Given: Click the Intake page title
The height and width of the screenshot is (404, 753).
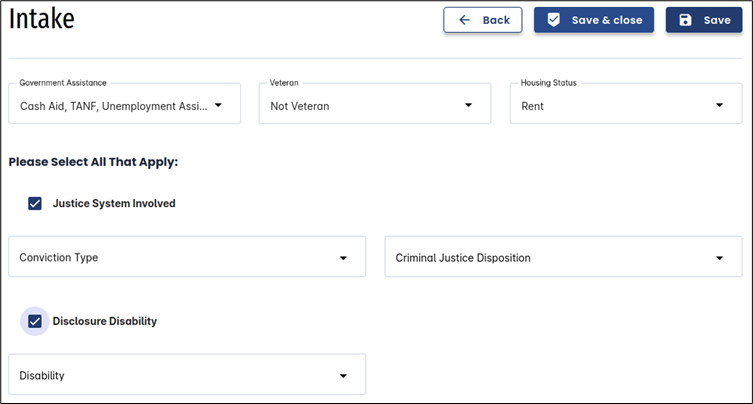Looking at the screenshot, I should 42,19.
